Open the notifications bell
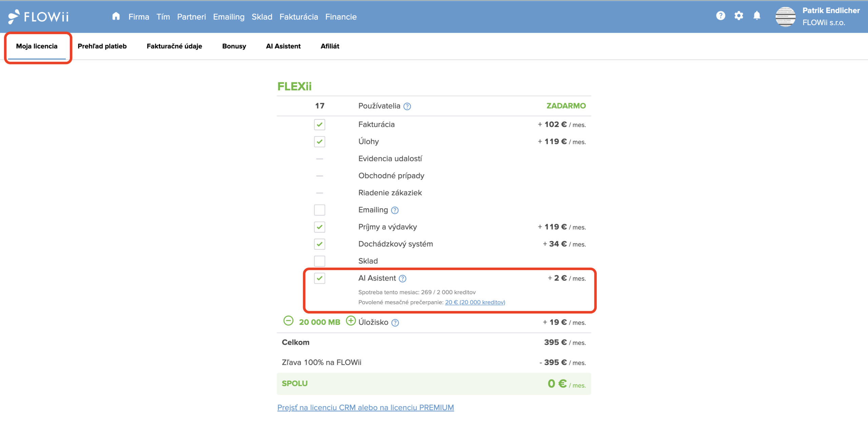 (757, 16)
